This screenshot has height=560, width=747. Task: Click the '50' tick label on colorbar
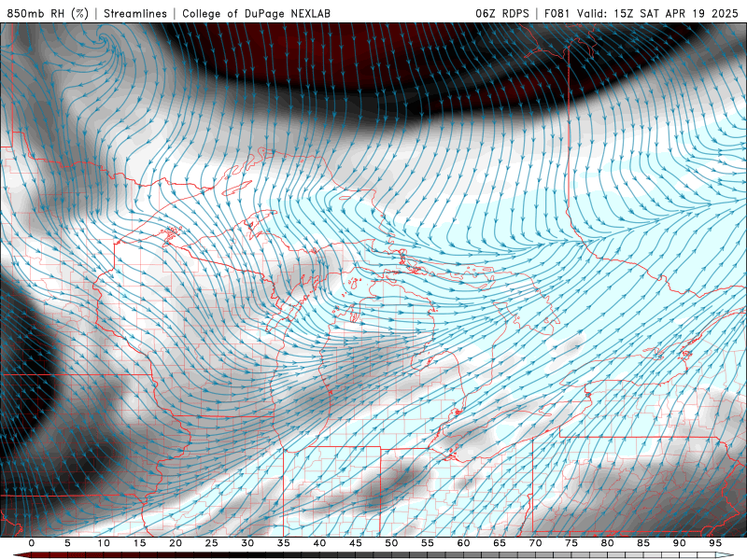[x=391, y=543]
